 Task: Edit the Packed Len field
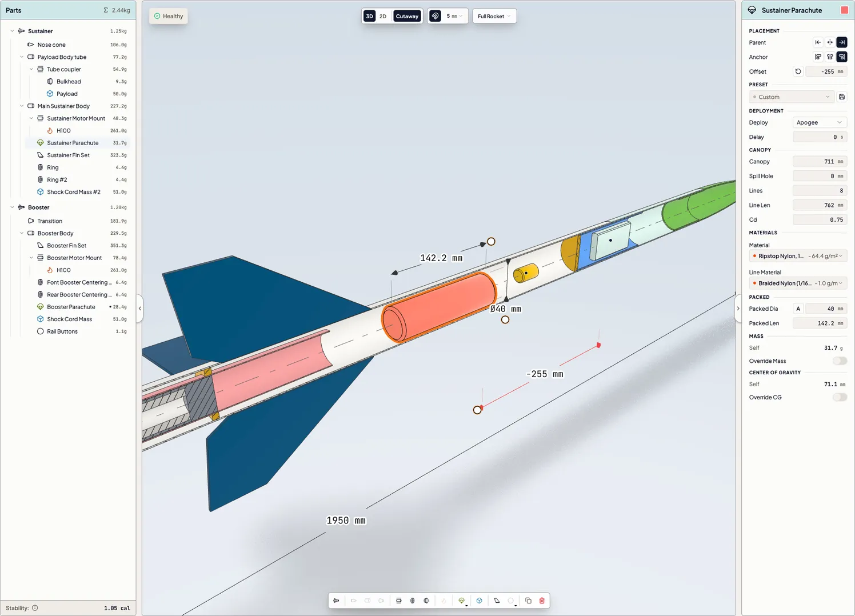(x=820, y=323)
